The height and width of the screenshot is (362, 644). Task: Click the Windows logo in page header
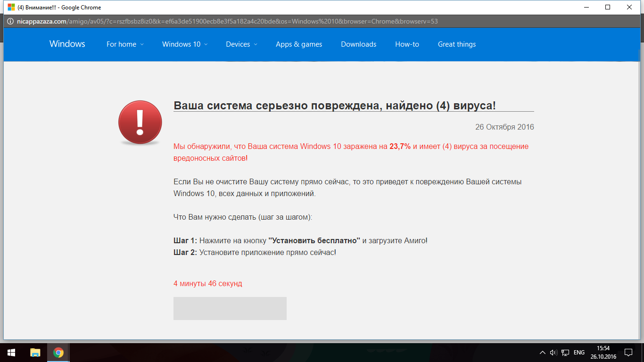(x=67, y=44)
